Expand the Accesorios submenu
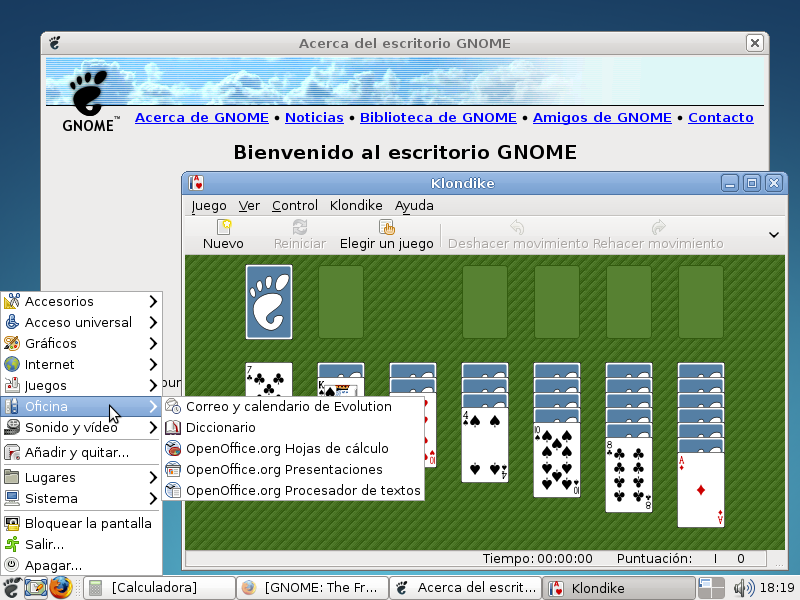800x600 pixels. [80, 301]
